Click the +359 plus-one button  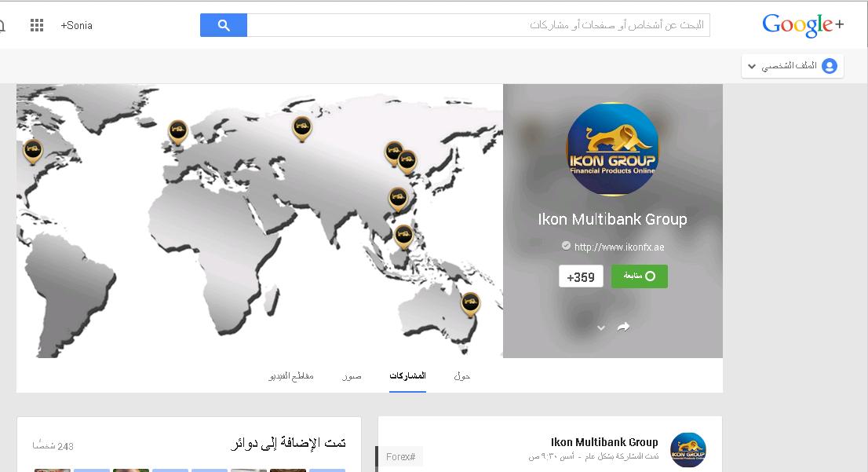[x=581, y=276]
